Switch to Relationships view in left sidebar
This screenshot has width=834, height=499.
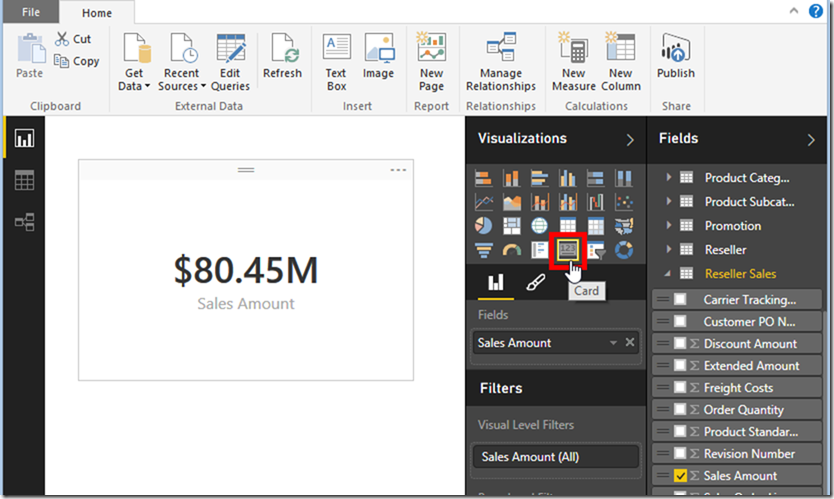(x=24, y=222)
